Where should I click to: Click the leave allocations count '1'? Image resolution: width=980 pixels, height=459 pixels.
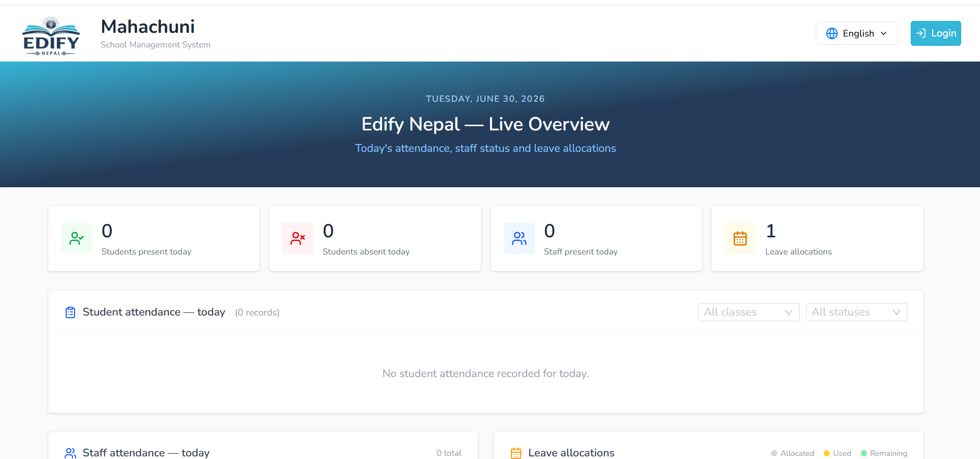point(771,231)
